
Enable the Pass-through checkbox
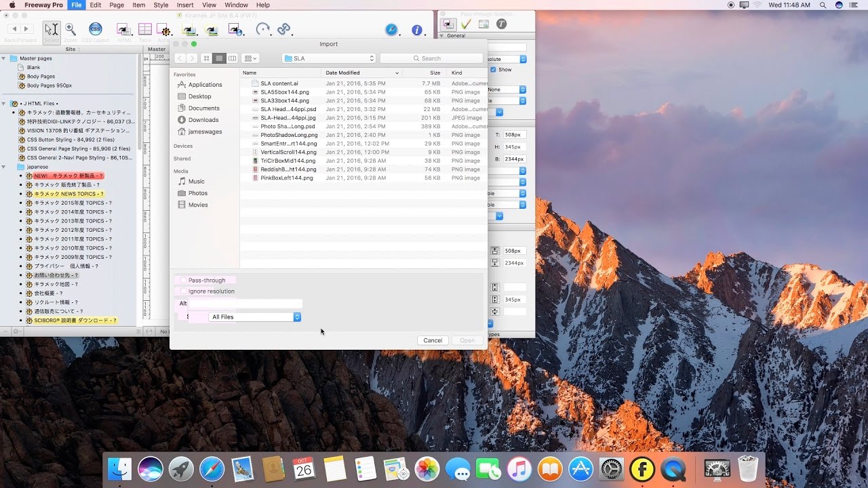click(x=183, y=280)
